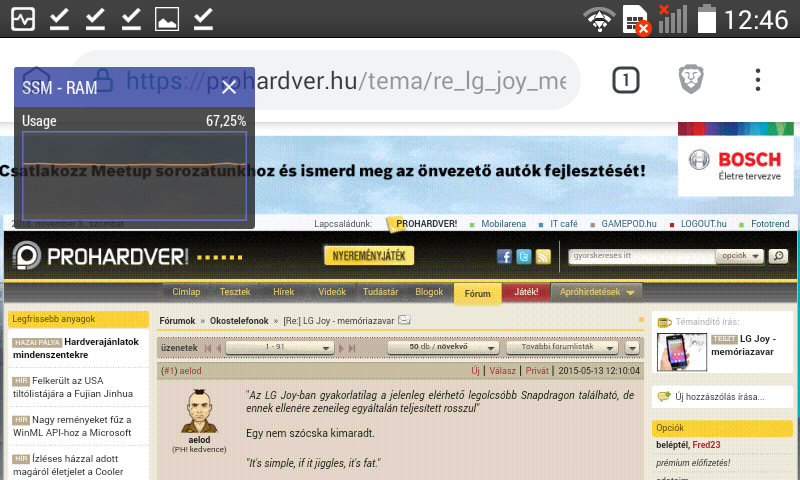The height and width of the screenshot is (480, 800).
Task: Open the tab switcher showing 1 tab
Action: pos(626,80)
